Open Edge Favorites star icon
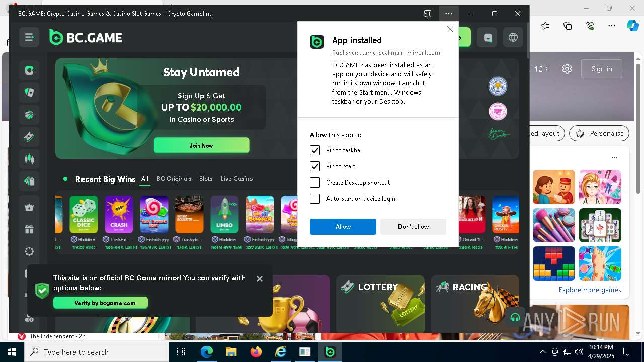 [545, 26]
